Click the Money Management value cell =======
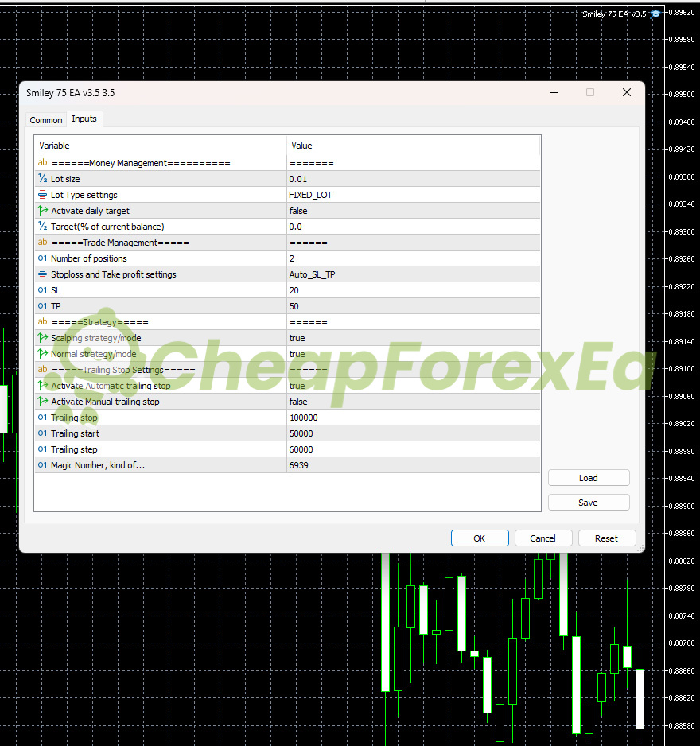Image resolution: width=700 pixels, height=746 pixels. pyautogui.click(x=413, y=163)
